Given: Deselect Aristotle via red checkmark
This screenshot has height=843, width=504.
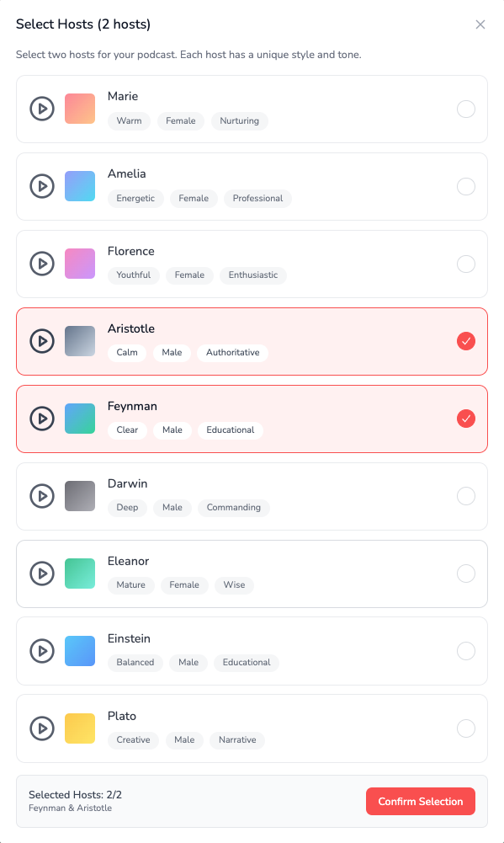Looking at the screenshot, I should pos(466,341).
